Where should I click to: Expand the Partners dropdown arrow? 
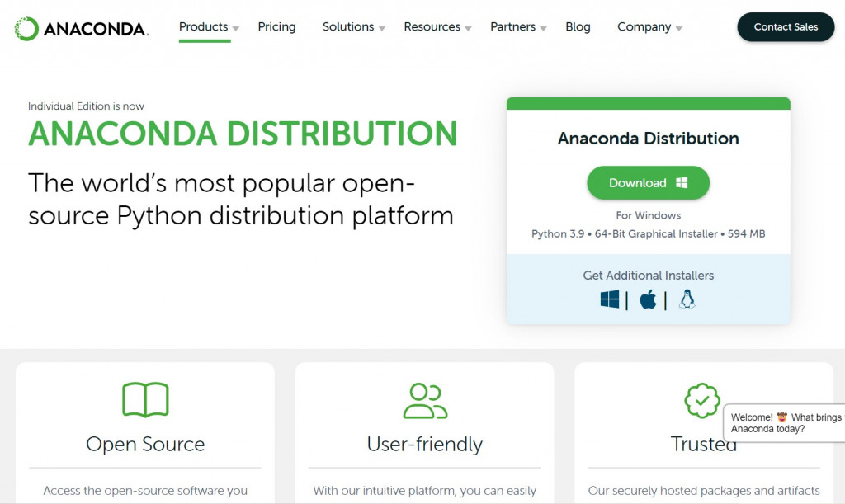[x=543, y=29]
